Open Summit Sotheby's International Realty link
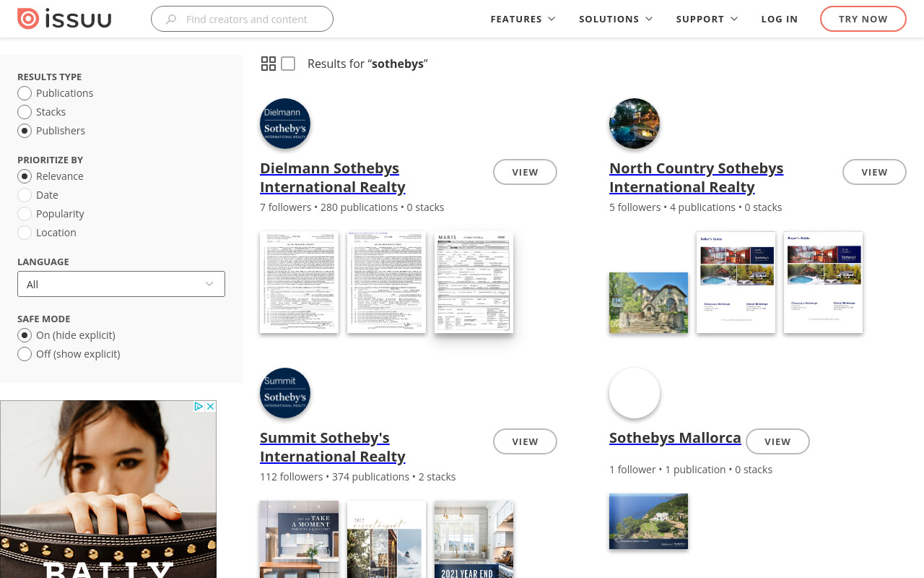The height and width of the screenshot is (578, 924). [332, 447]
